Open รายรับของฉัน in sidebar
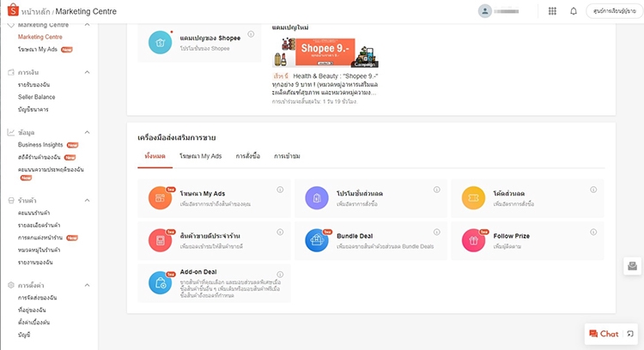The image size is (644, 350). [33, 85]
